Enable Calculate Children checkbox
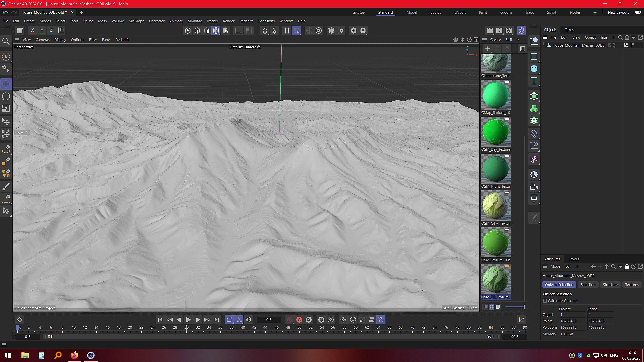 [545, 301]
